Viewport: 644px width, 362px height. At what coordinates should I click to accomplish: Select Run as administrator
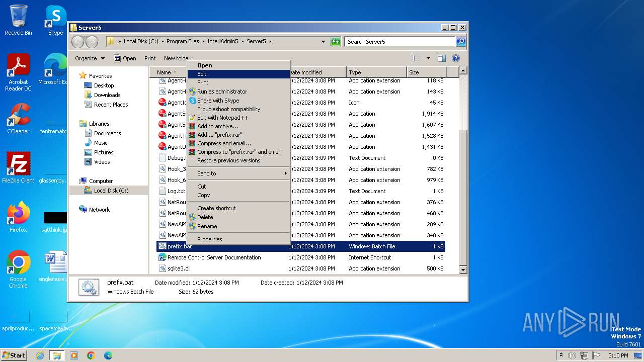point(238,92)
